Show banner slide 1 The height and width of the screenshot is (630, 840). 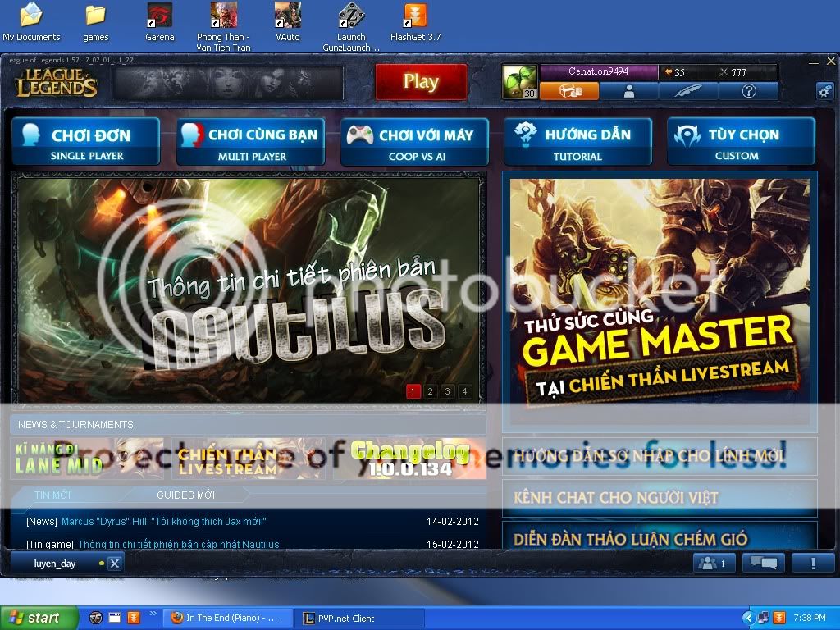413,391
